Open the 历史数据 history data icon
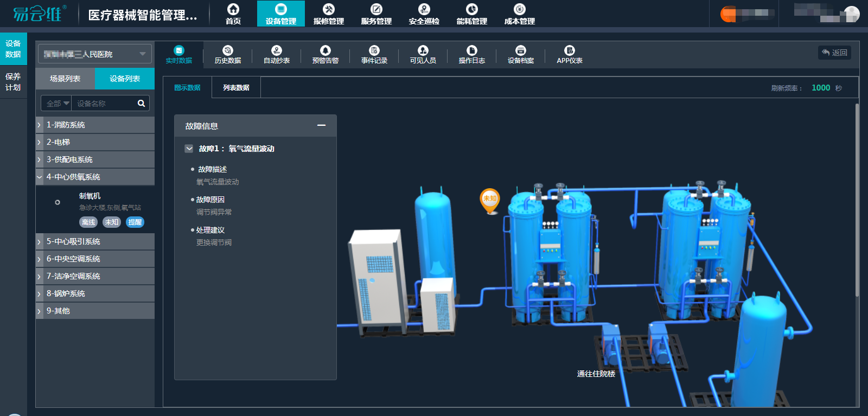This screenshot has width=868, height=416. coord(228,54)
